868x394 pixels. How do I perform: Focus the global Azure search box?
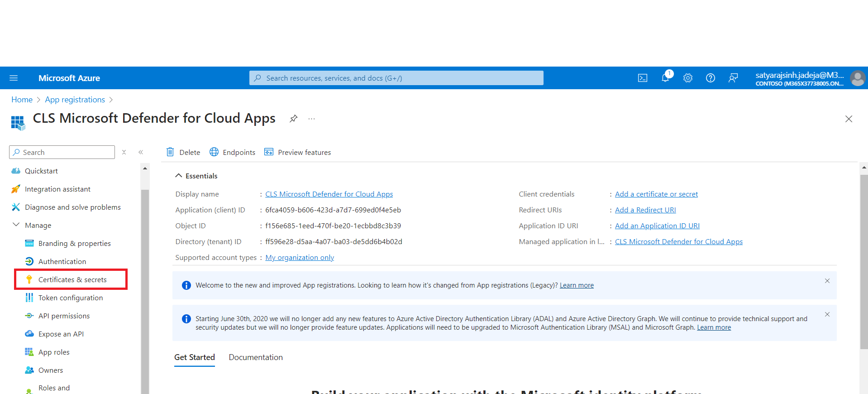pos(396,78)
